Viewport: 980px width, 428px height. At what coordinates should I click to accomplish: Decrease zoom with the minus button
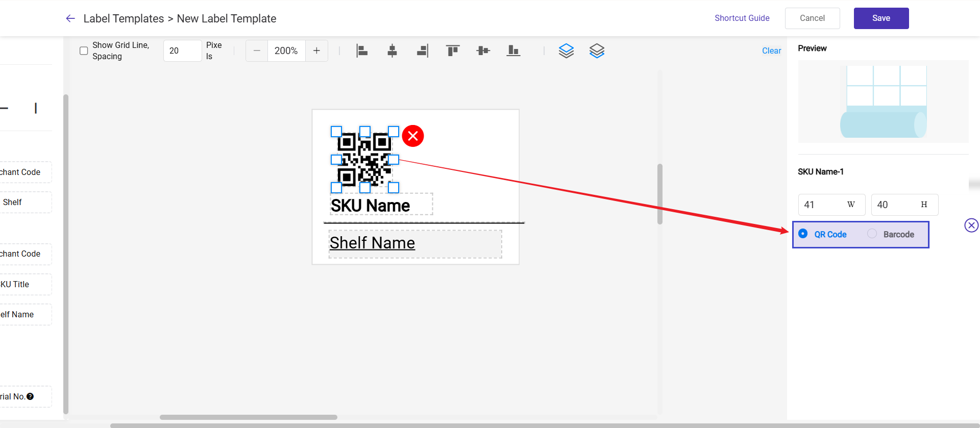[x=257, y=51]
